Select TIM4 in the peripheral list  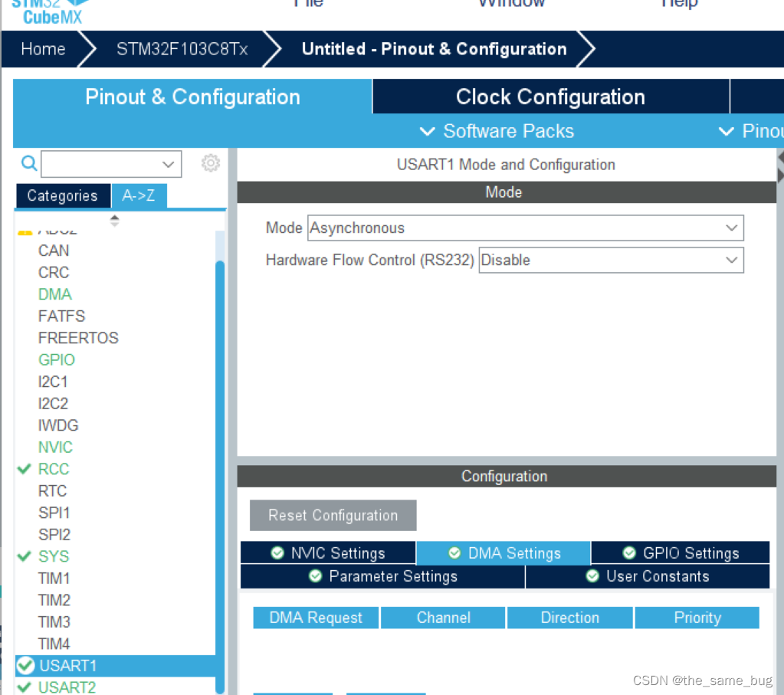[x=54, y=644]
